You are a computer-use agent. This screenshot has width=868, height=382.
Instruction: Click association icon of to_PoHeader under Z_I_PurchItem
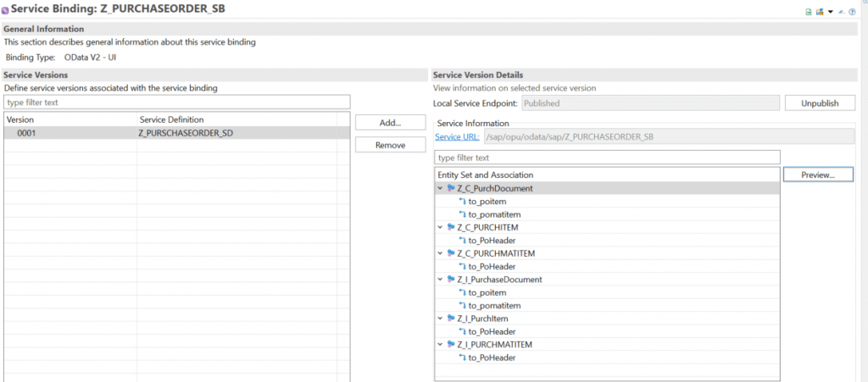(463, 331)
